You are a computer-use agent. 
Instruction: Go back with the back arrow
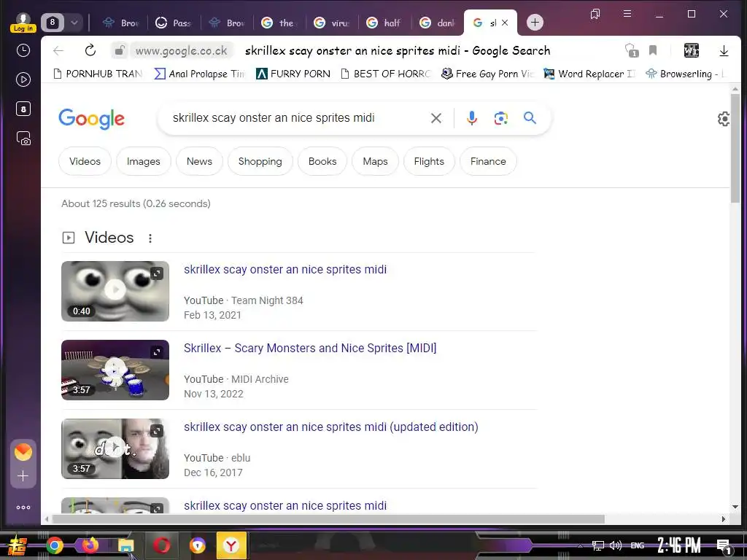pyautogui.click(x=58, y=50)
